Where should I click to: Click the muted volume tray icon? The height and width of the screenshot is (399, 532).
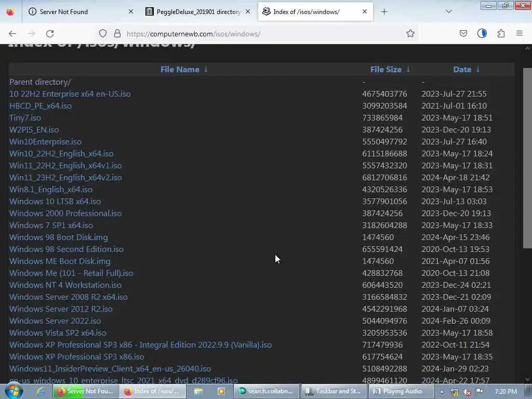coord(467,392)
